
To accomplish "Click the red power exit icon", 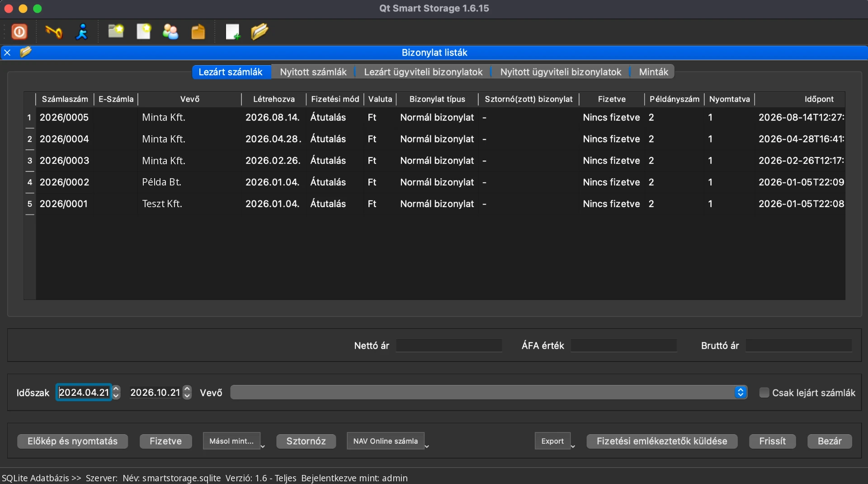I will (x=19, y=32).
